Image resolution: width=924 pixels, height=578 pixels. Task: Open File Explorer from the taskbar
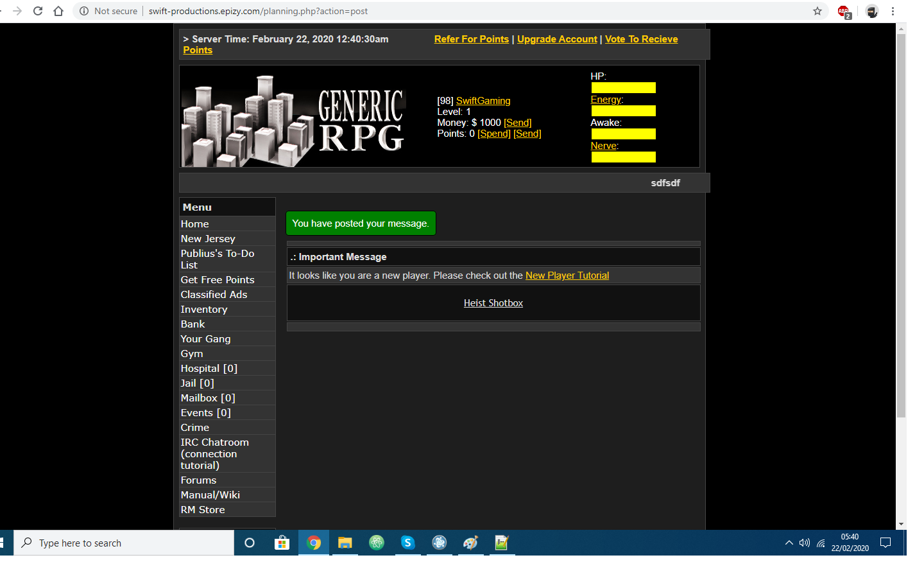pyautogui.click(x=345, y=543)
